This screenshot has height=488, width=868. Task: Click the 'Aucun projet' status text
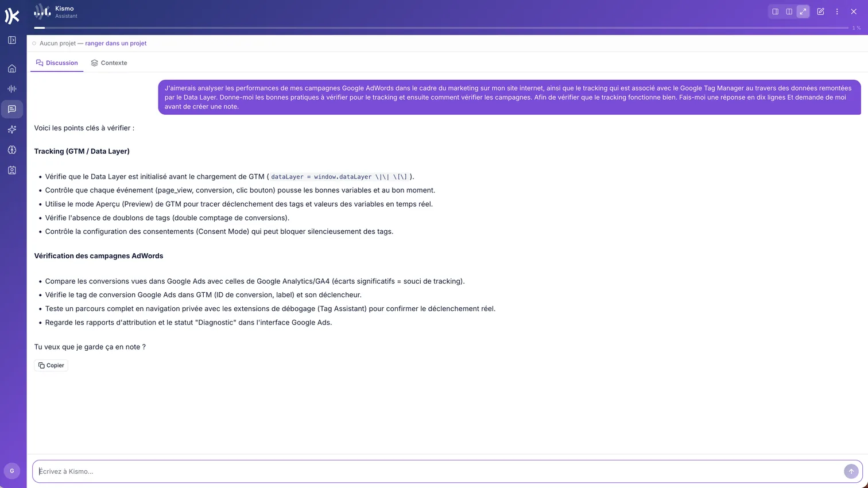[57, 43]
